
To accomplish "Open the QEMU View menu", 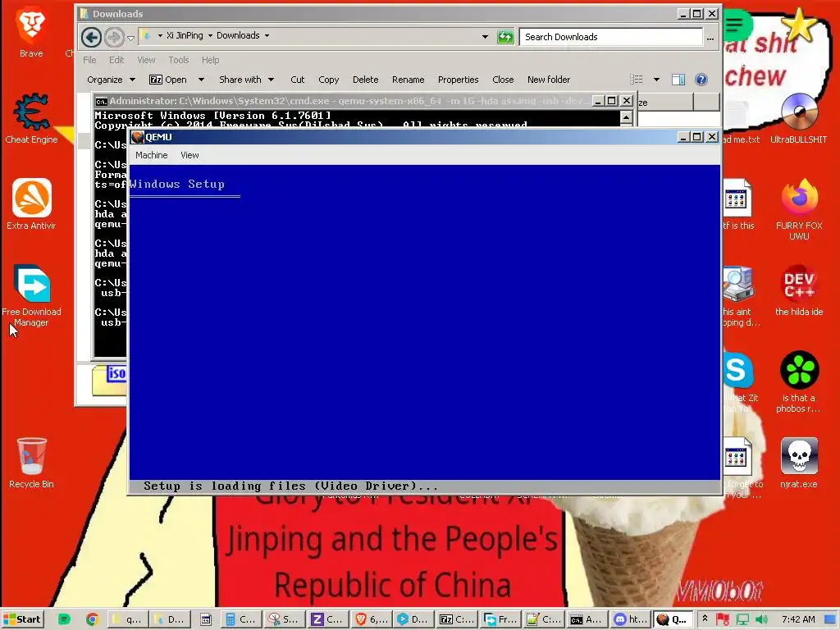I will point(189,155).
